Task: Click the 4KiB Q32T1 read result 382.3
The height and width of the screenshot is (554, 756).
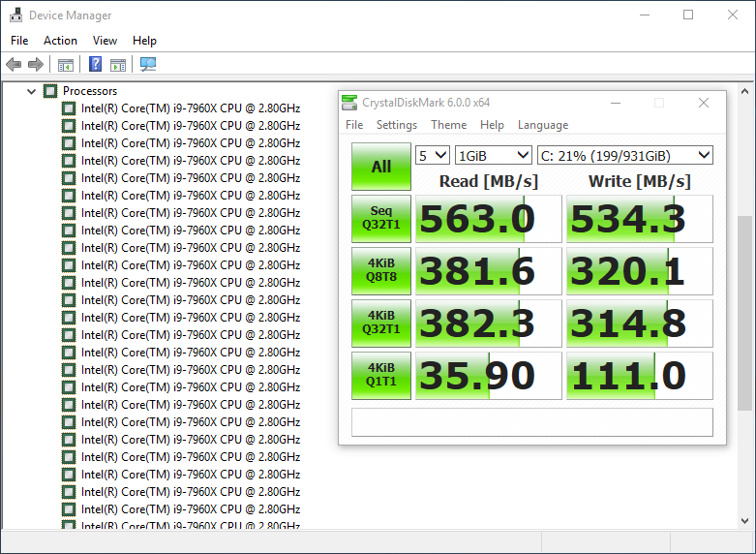Action: [489, 323]
